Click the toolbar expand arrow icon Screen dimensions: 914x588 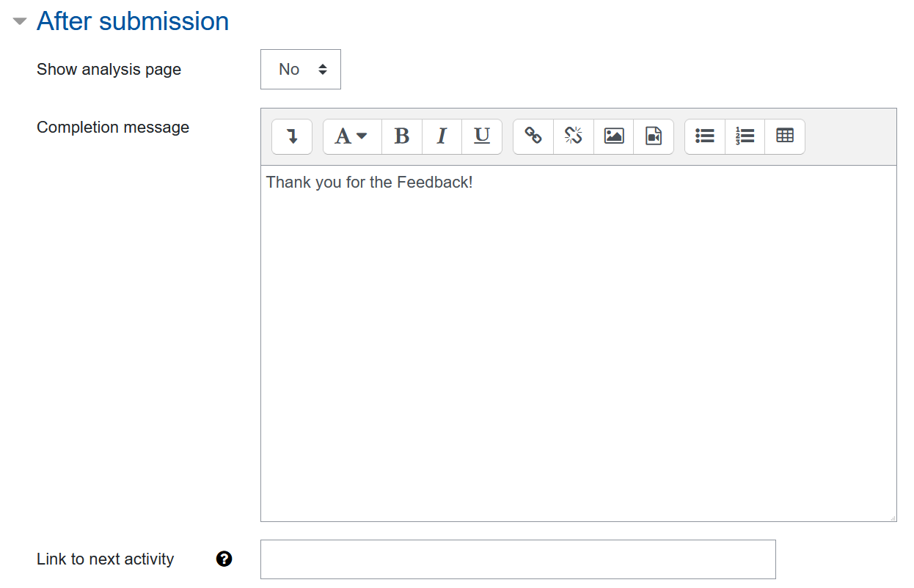[292, 136]
